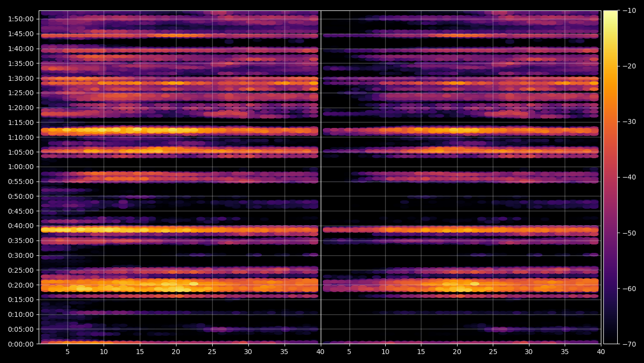Click the −30 colorbar tick label
644x363 pixels.
click(x=629, y=121)
